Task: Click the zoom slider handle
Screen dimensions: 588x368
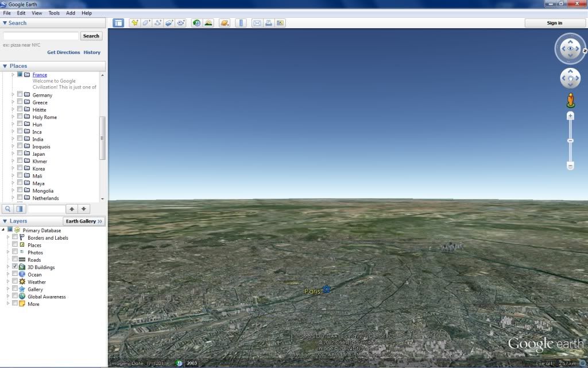Action: [x=570, y=140]
